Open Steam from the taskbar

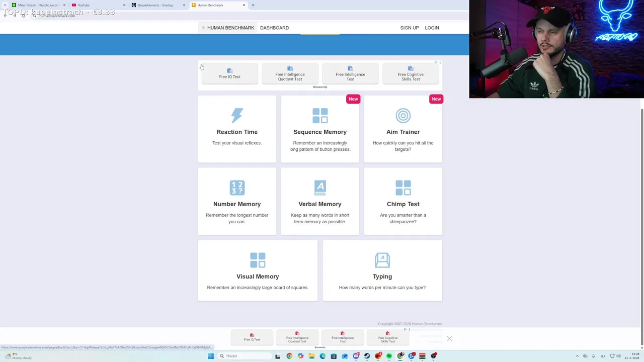[367, 356]
